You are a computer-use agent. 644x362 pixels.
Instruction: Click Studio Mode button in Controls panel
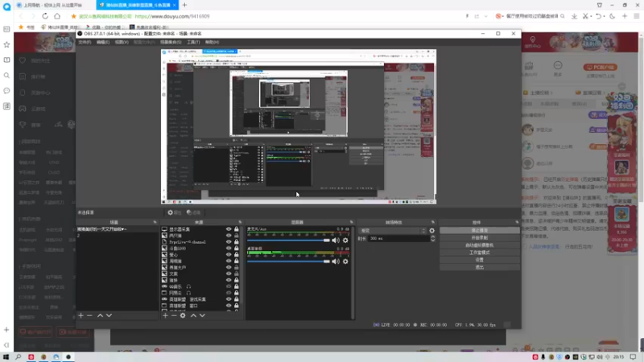(479, 253)
